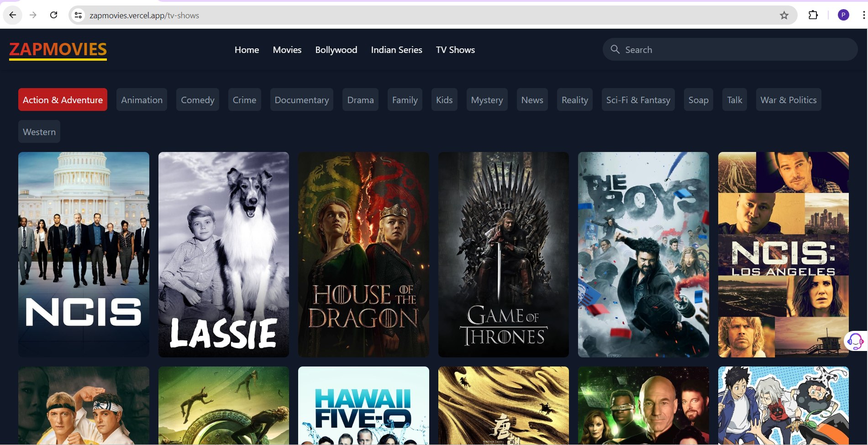868x445 pixels.
Task: Bookmark the page with the star icon
Action: pos(784,15)
